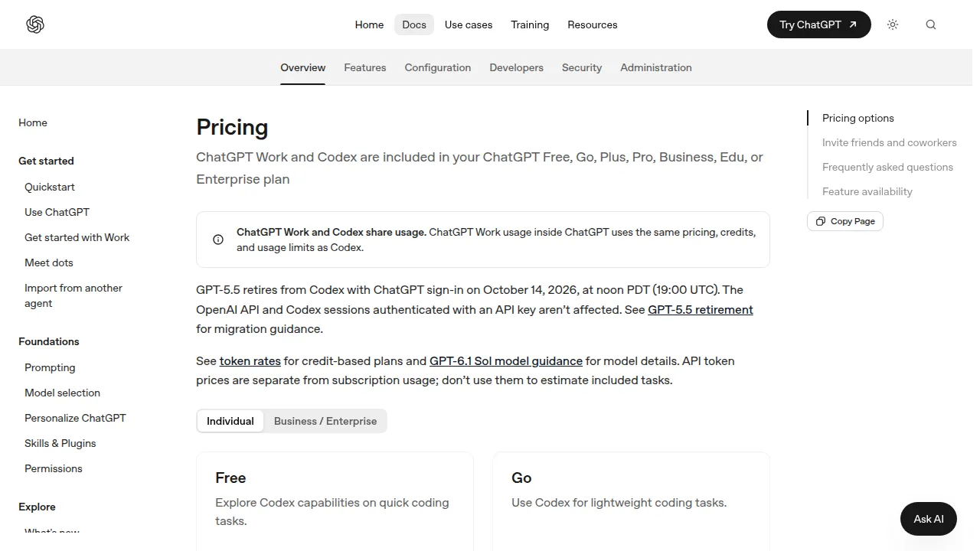Open the Ask AI assistant button
This screenshot has height=551, width=980.
pos(929,519)
